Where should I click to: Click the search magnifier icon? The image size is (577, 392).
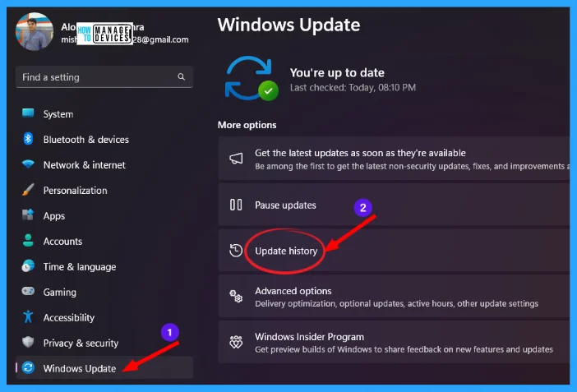tap(181, 76)
